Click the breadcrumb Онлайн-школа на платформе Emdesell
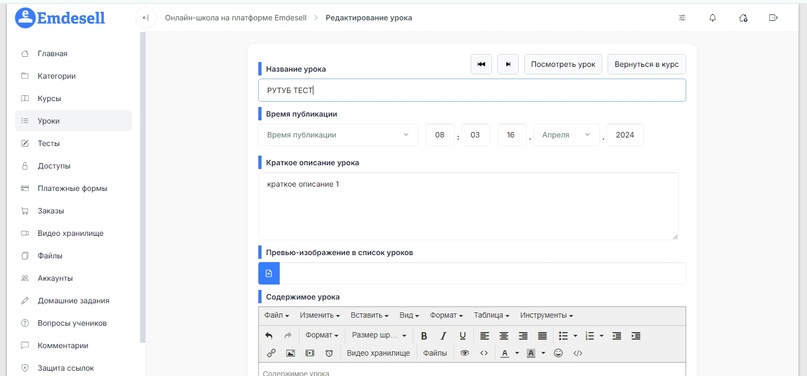Screen dimensions: 807x376 (235, 18)
